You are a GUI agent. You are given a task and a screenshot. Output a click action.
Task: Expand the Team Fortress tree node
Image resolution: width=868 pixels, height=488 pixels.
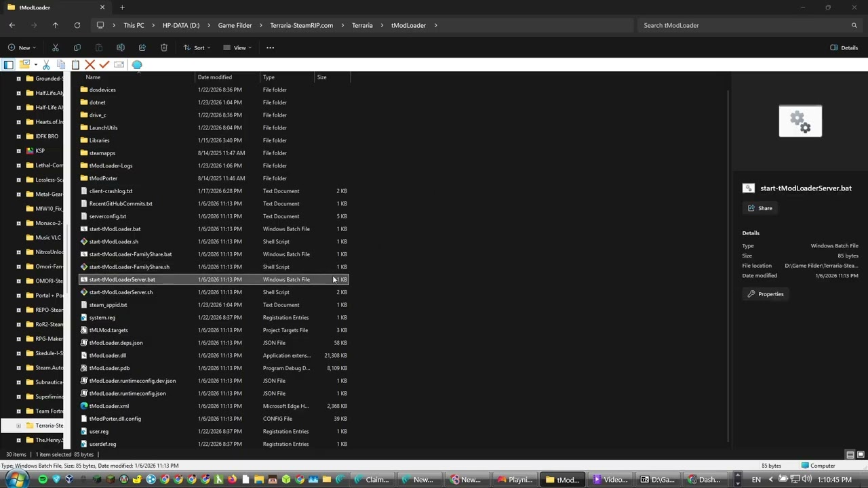(x=18, y=411)
